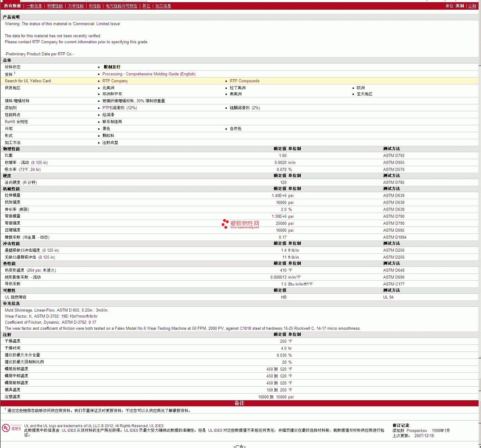Click the footnote 1 superscript beside 资料
The image size is (481, 448).
(15, 73)
